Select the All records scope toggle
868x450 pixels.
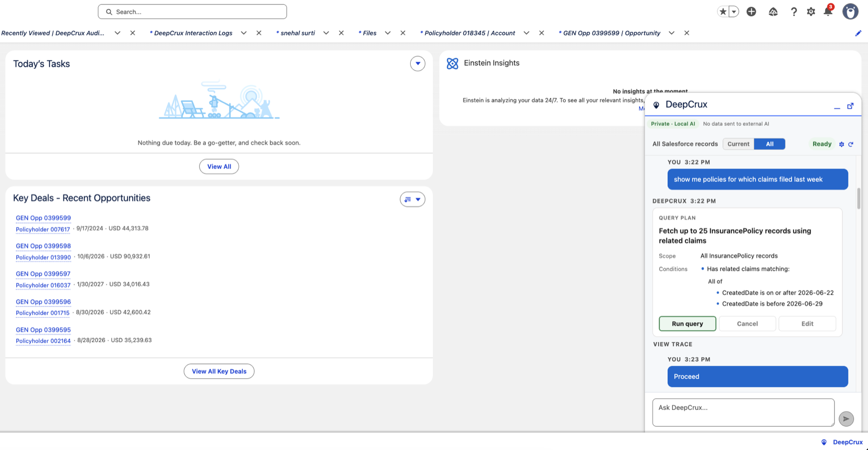pos(769,144)
